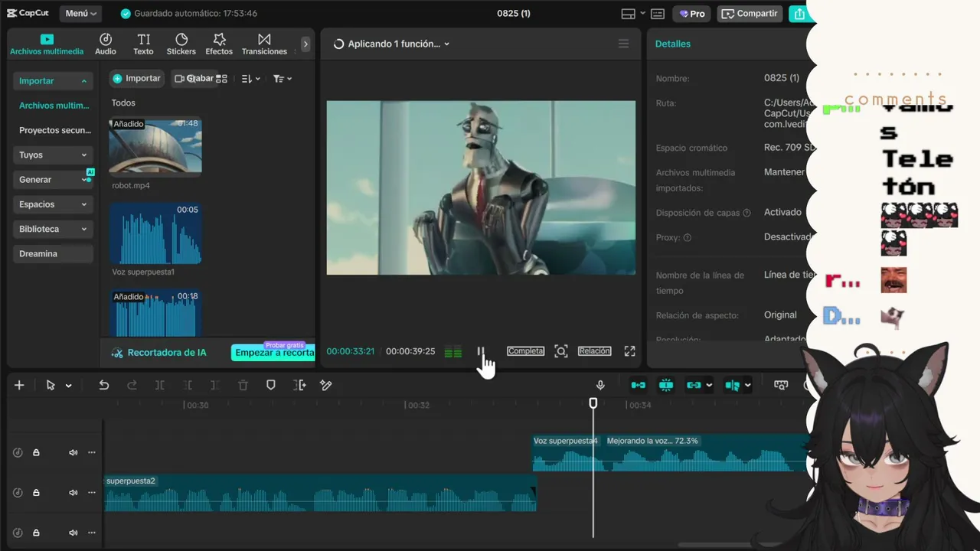The image size is (980, 551).
Task: Open the pointer tool mode dropdown
Action: click(x=68, y=386)
